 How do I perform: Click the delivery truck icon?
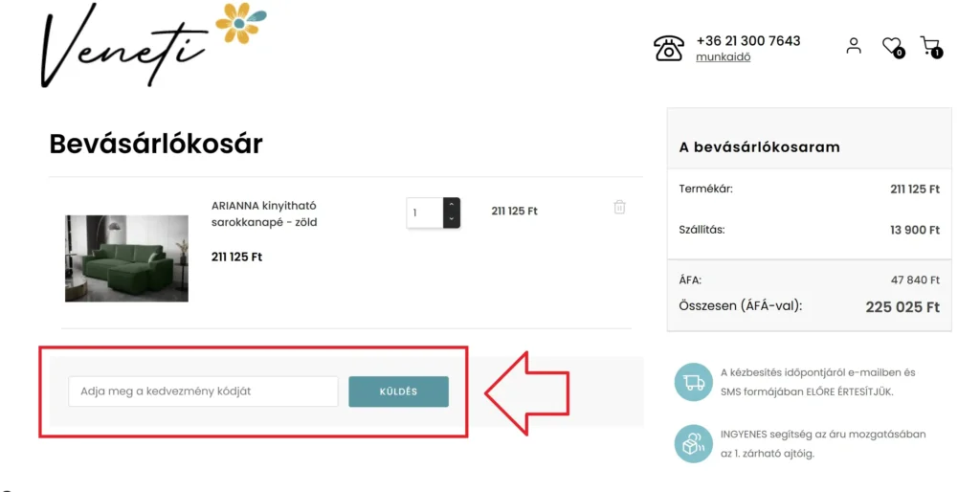[694, 382]
